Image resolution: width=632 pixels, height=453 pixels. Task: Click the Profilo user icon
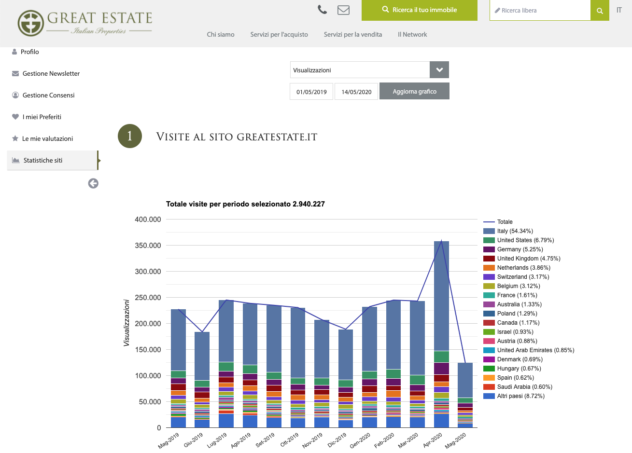[x=15, y=52]
